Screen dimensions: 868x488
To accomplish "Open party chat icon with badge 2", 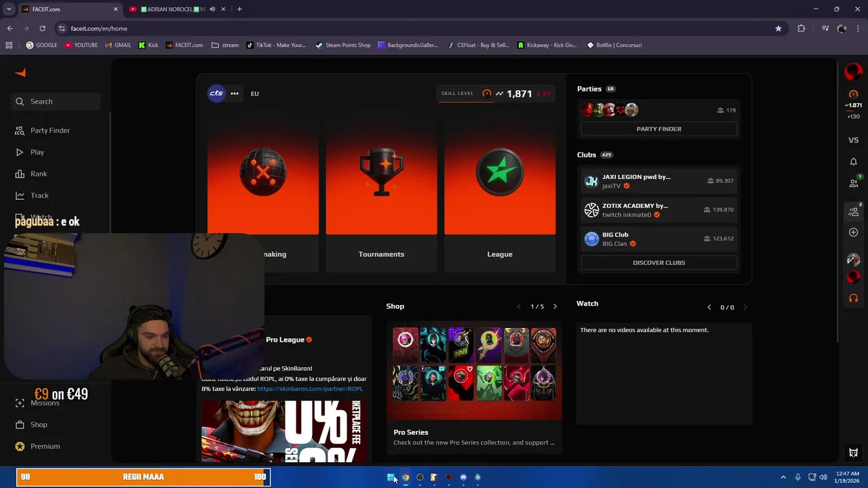I will (854, 211).
